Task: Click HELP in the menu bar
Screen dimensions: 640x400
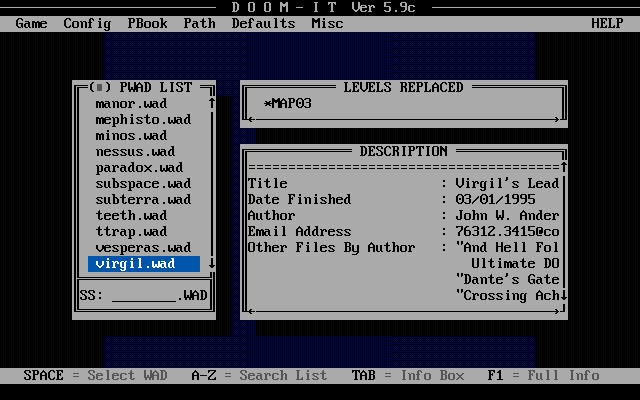Action: 607,24
